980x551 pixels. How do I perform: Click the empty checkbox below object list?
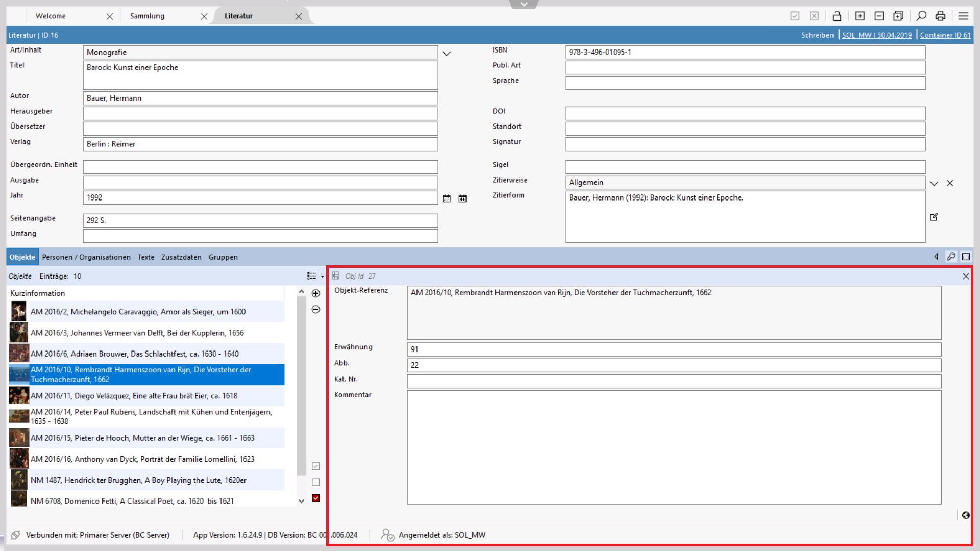pyautogui.click(x=316, y=482)
